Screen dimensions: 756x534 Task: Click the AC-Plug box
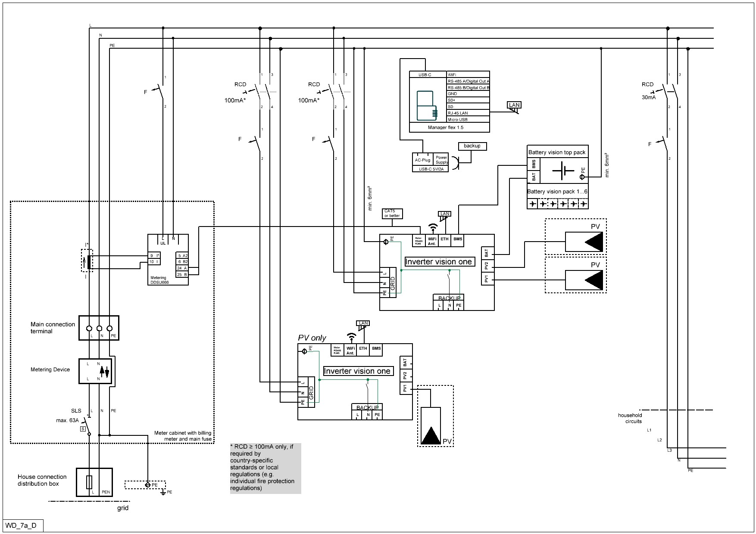(422, 160)
